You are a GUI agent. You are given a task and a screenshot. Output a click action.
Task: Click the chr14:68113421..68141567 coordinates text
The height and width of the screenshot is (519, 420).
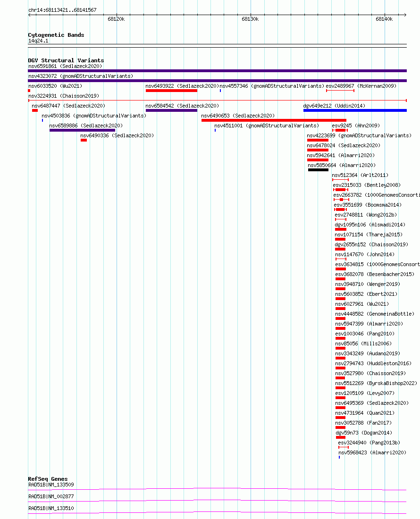tap(63, 10)
